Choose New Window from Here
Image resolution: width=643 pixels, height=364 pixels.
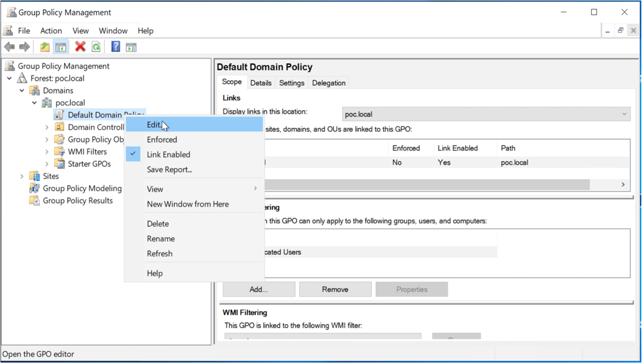(x=194, y=204)
